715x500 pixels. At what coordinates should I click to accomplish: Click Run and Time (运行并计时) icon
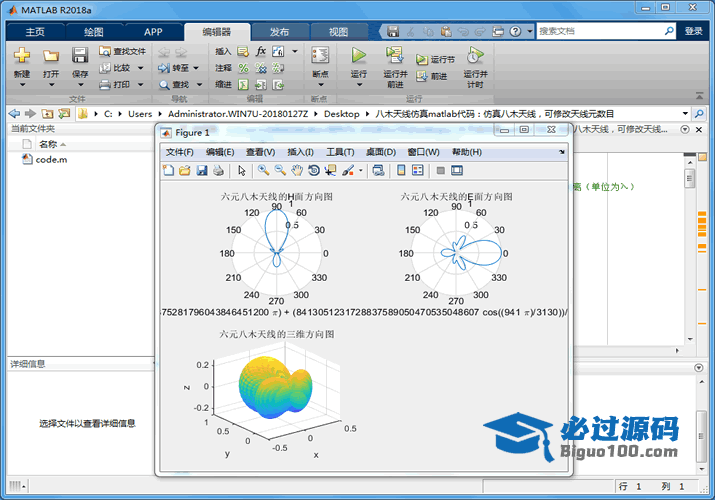click(475, 56)
